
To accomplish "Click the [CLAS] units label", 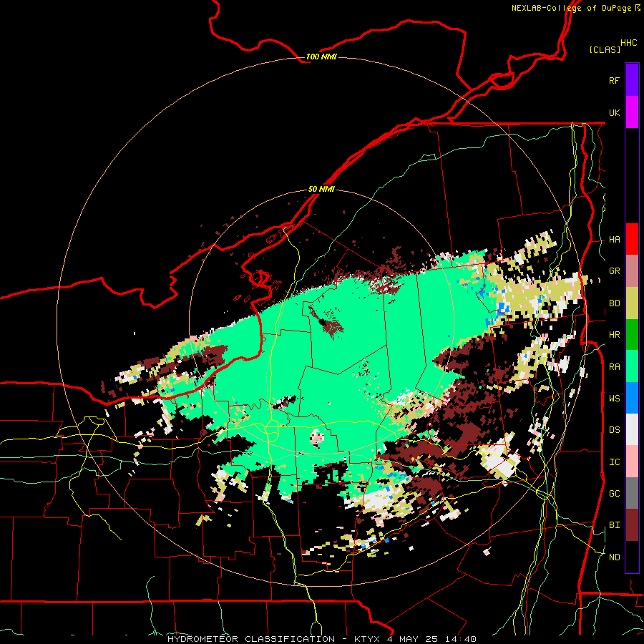I will (x=605, y=49).
